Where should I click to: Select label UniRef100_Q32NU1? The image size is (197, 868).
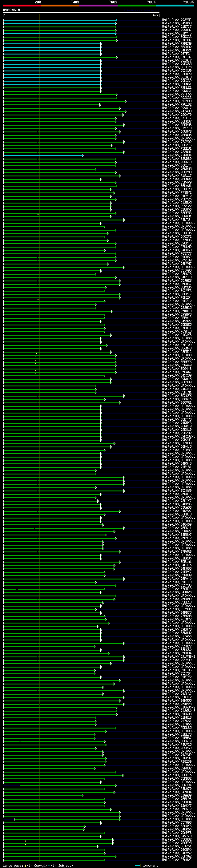point(177,152)
